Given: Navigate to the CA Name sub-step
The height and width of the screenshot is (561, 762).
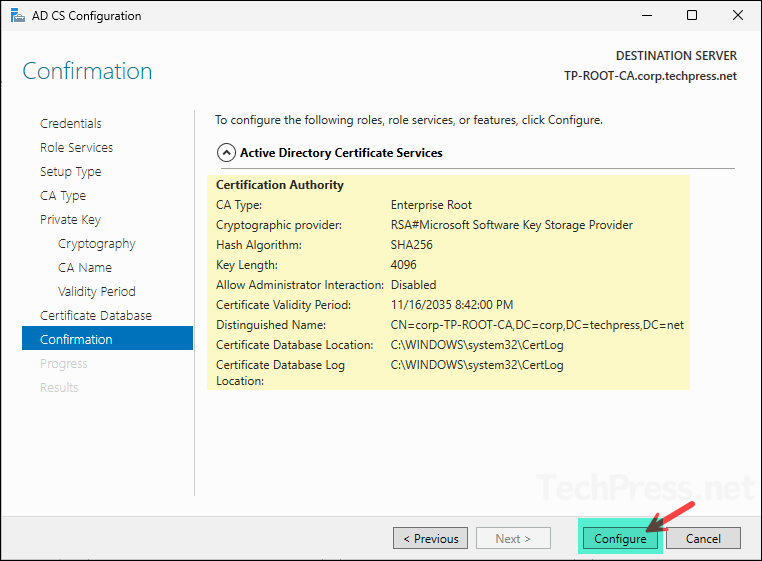Looking at the screenshot, I should (x=85, y=268).
